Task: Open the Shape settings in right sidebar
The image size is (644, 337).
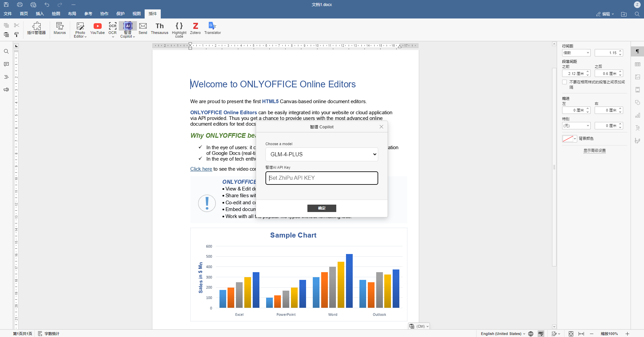Action: coord(638,102)
